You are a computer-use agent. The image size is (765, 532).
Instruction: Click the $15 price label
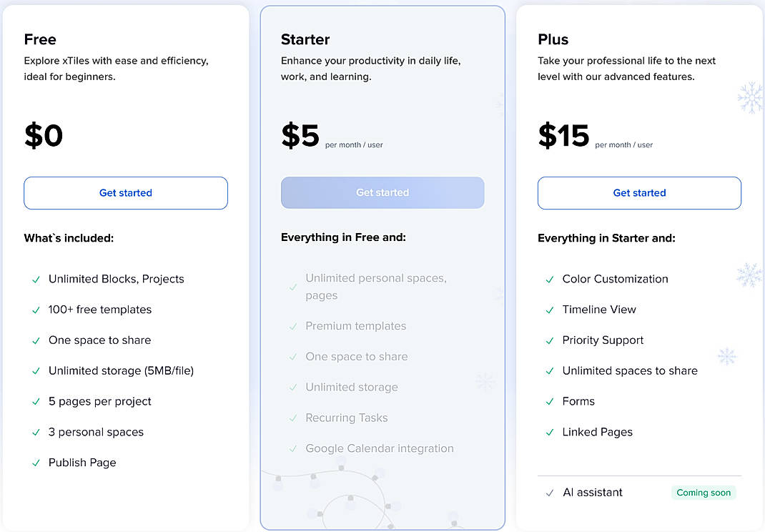click(564, 137)
